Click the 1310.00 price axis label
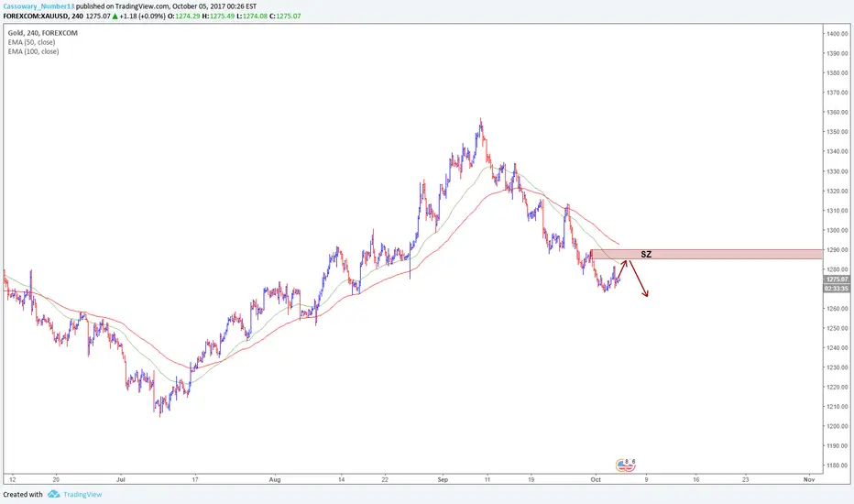 pyautogui.click(x=838, y=211)
